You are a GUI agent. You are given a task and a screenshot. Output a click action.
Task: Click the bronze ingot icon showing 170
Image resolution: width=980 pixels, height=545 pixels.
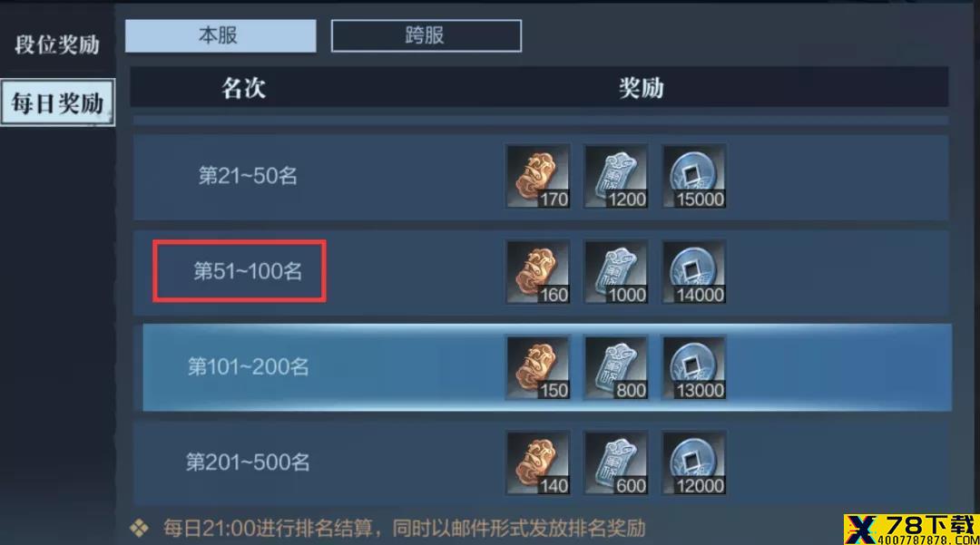coord(538,176)
